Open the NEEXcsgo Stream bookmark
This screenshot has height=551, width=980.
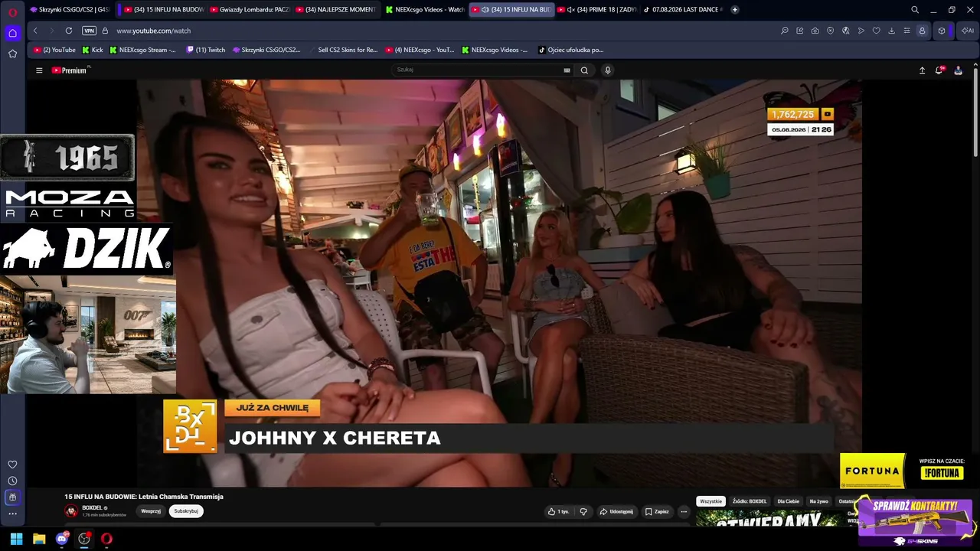pos(142,50)
